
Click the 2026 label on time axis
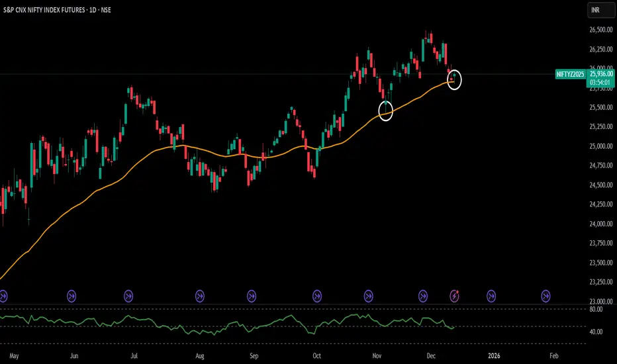tap(494, 356)
